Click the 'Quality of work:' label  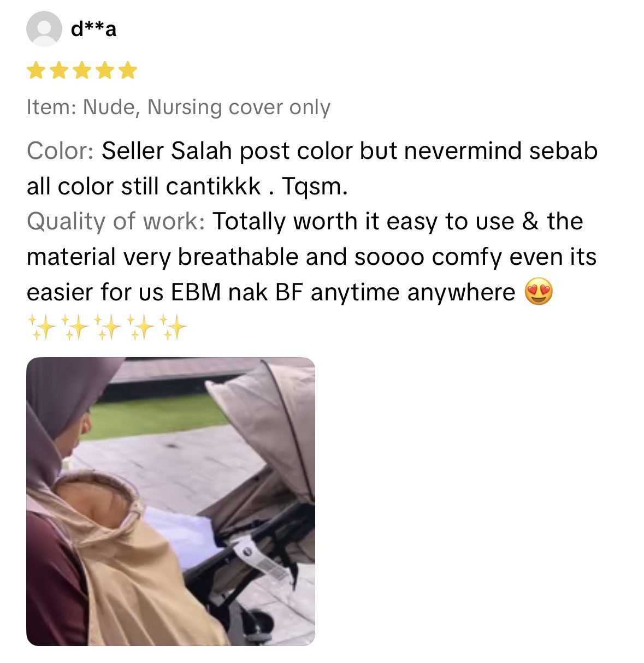[116, 221]
